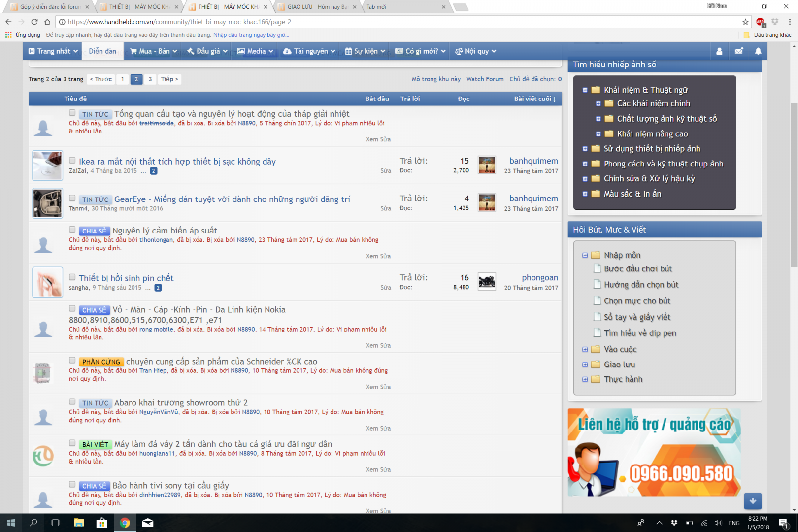Screen dimensions: 798x532
Task: Open the Mua - Bán dropdown menu
Action: 153,51
